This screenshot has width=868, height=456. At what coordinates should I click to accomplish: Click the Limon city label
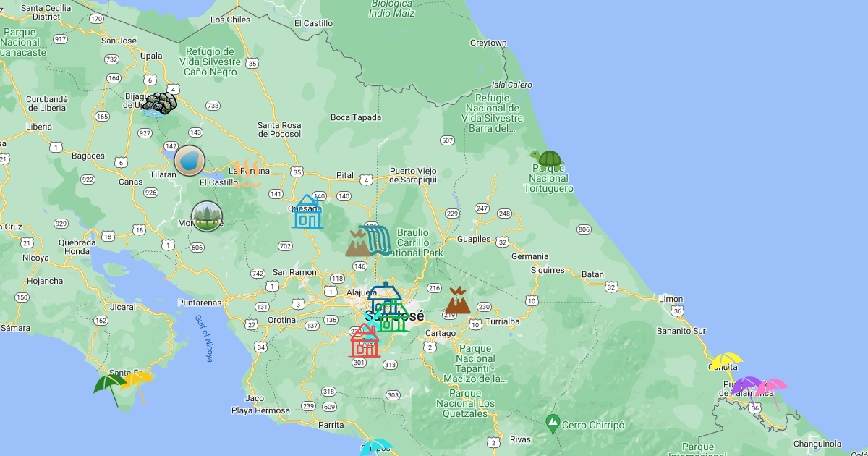tap(671, 299)
